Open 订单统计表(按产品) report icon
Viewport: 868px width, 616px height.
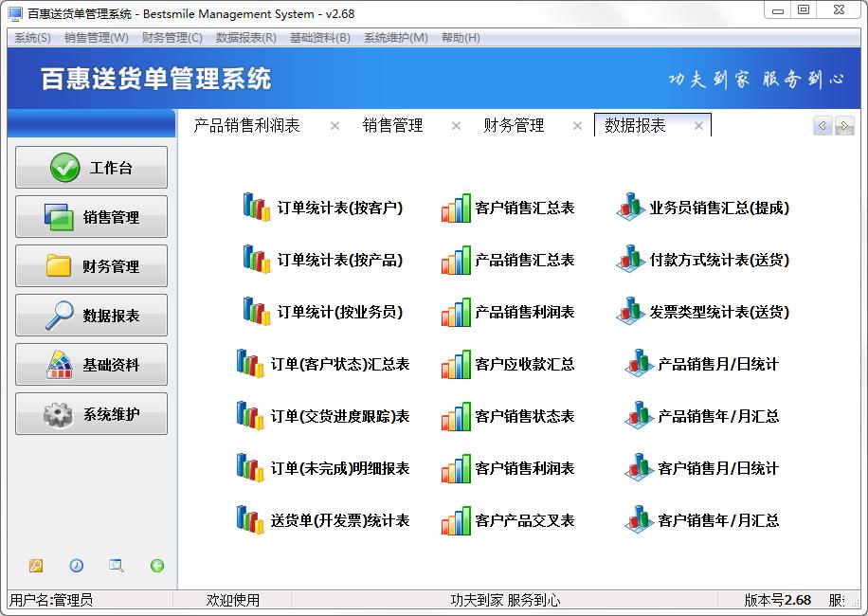(x=257, y=259)
